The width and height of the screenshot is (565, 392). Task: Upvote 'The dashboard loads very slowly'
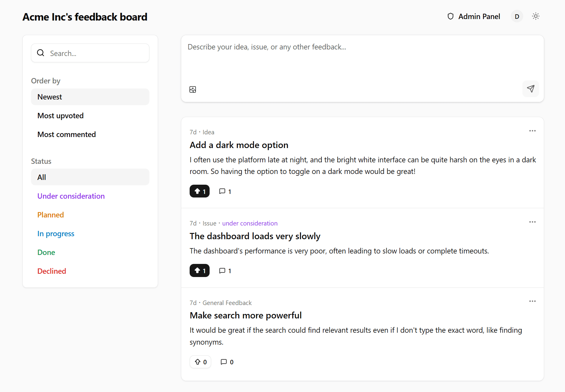199,270
